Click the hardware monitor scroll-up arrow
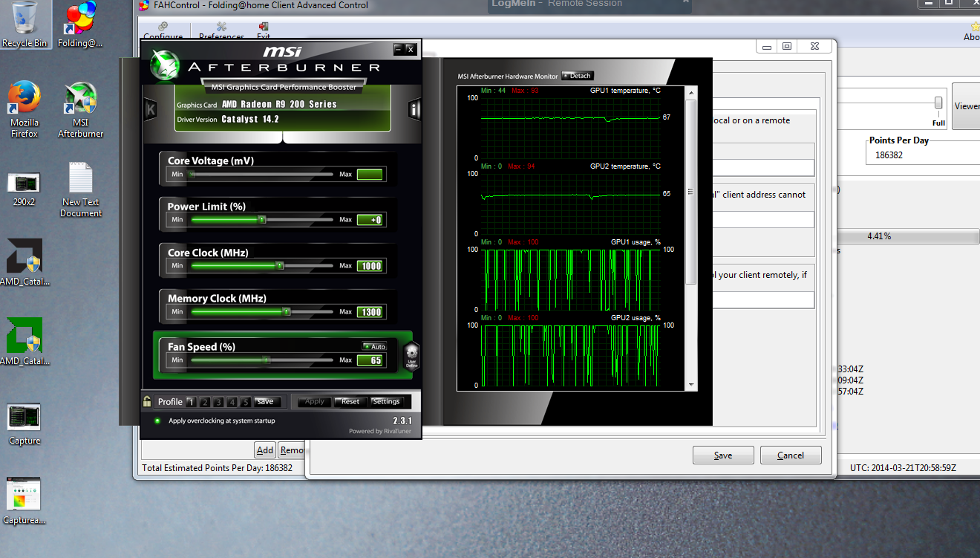Screen dimensions: 980x558 pyautogui.click(x=692, y=92)
